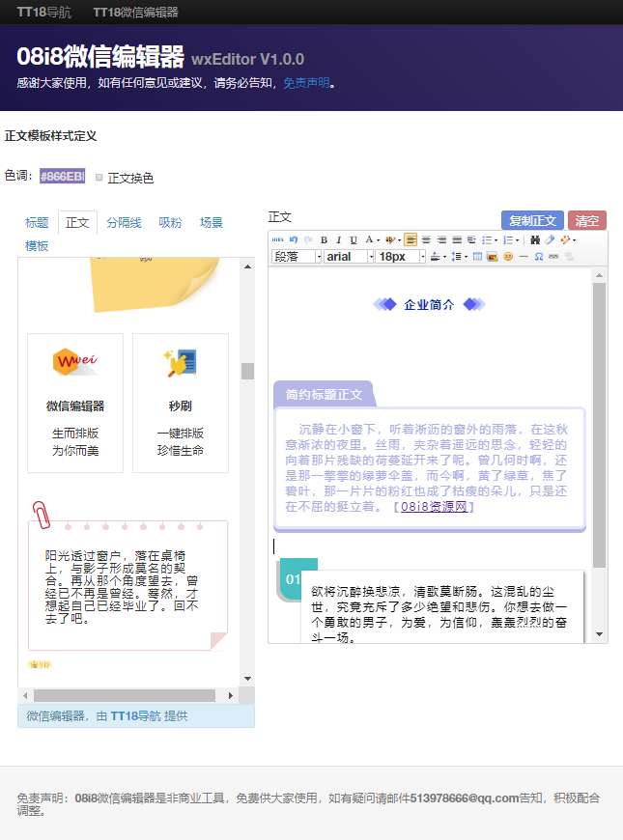Align text left
The image size is (623, 840).
[411, 240]
